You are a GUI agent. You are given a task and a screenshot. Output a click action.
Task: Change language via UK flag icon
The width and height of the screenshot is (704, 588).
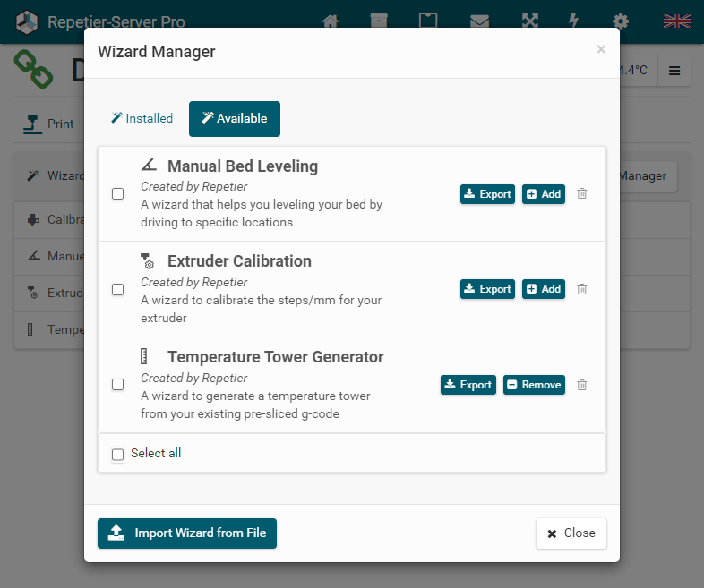point(676,21)
